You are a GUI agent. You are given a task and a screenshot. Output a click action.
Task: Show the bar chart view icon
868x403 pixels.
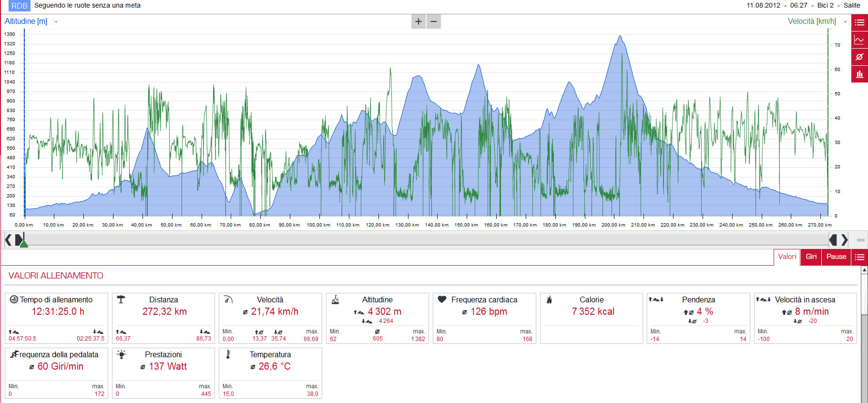(x=859, y=74)
